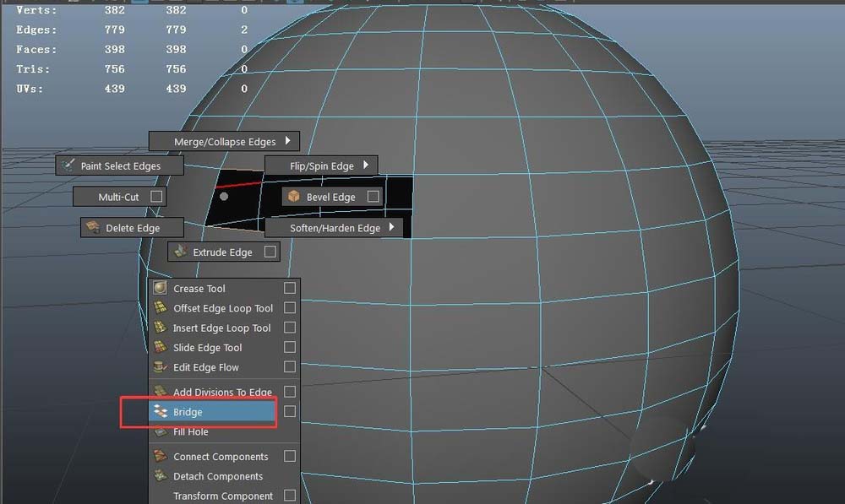Click Delete Edge marking menu button
Image resolution: width=845 pixels, height=504 pixels.
(132, 228)
